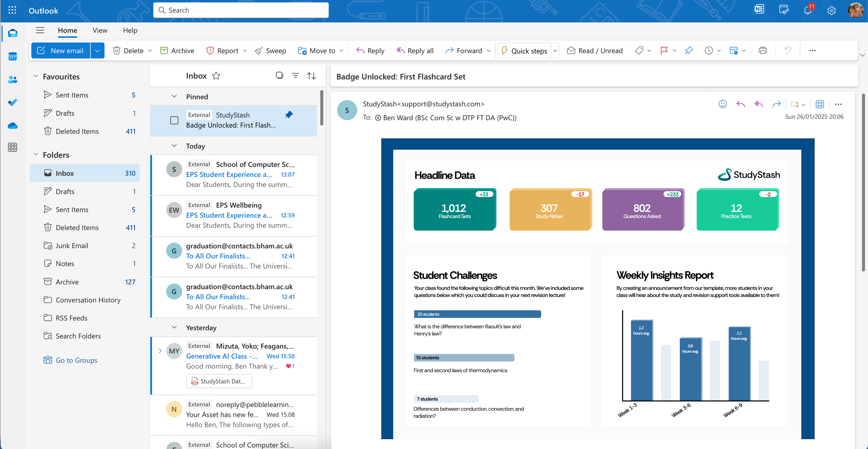868x449 pixels.
Task: Open the Quick steps dropdown arrow
Action: pyautogui.click(x=555, y=51)
